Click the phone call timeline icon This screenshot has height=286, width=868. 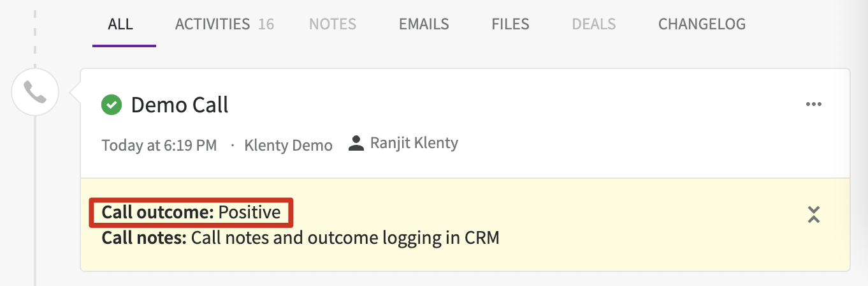35,93
